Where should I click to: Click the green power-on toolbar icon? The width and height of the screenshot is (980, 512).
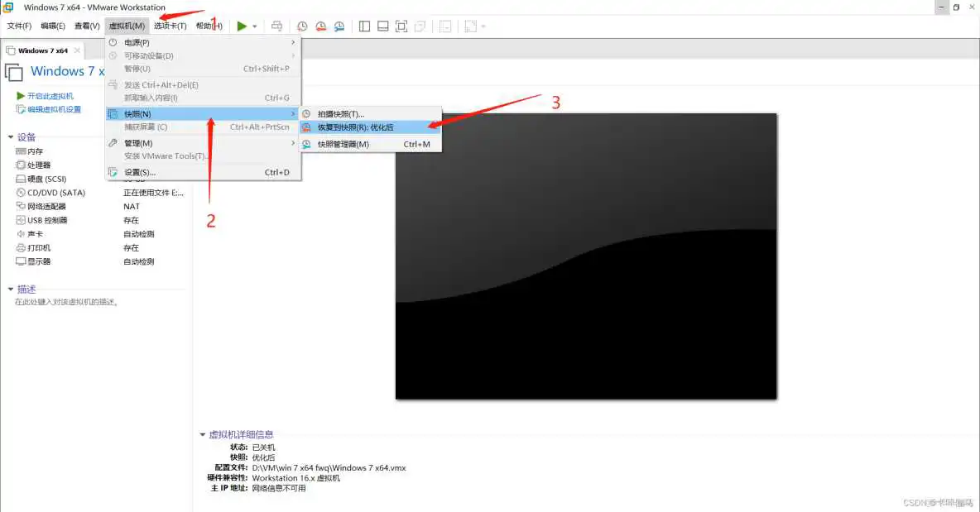[242, 26]
